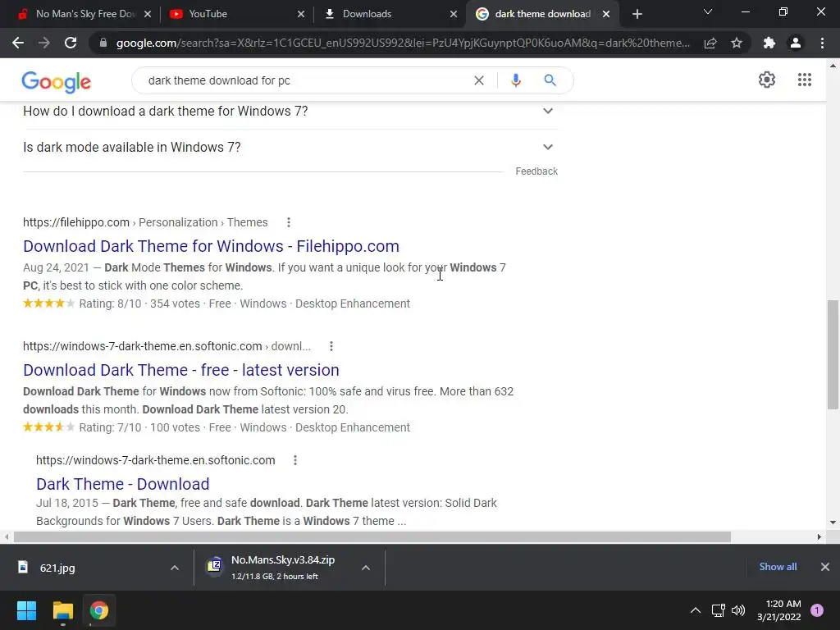
Task: Open 'Download Dark Theme for Windows - Filehippo.com'
Action: click(x=211, y=246)
